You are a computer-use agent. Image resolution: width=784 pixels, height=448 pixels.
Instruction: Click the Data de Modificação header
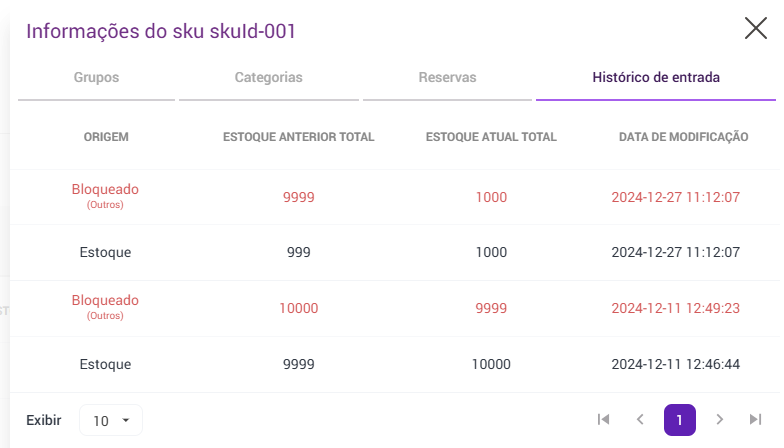tap(684, 137)
